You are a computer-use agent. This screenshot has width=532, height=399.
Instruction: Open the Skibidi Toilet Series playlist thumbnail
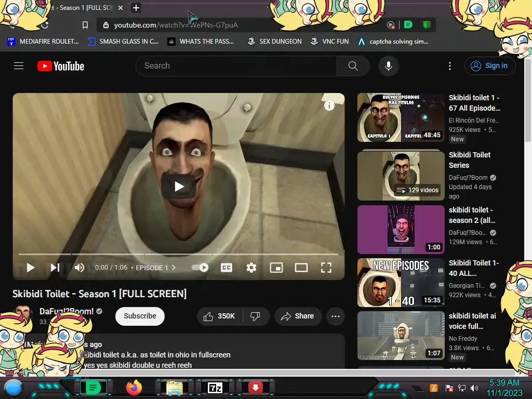point(401,176)
